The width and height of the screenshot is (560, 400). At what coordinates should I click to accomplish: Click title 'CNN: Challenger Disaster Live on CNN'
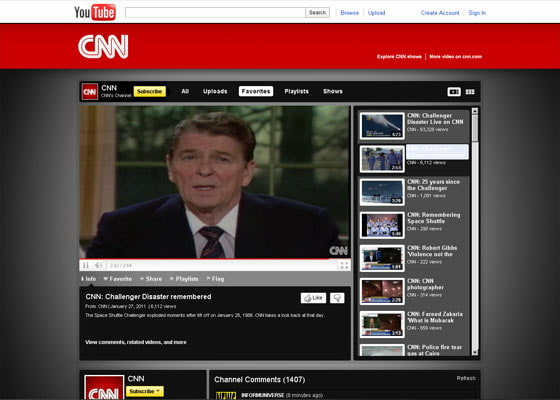pyautogui.click(x=435, y=119)
